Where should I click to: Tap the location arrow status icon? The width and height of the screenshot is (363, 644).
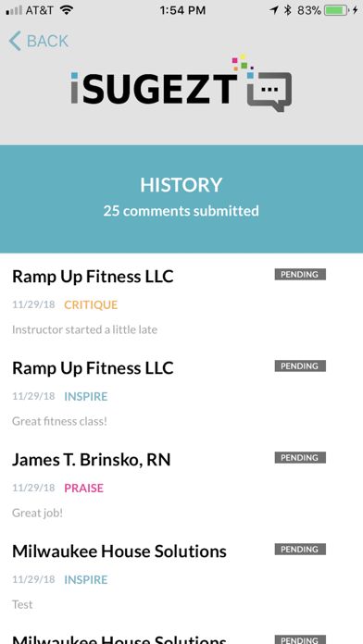coord(274,10)
